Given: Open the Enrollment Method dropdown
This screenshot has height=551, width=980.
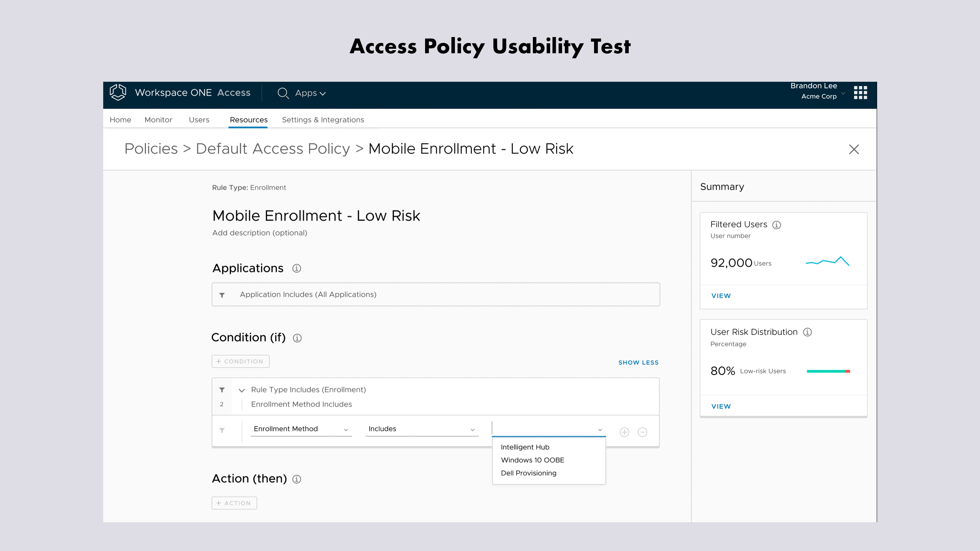Looking at the screenshot, I should pyautogui.click(x=300, y=429).
